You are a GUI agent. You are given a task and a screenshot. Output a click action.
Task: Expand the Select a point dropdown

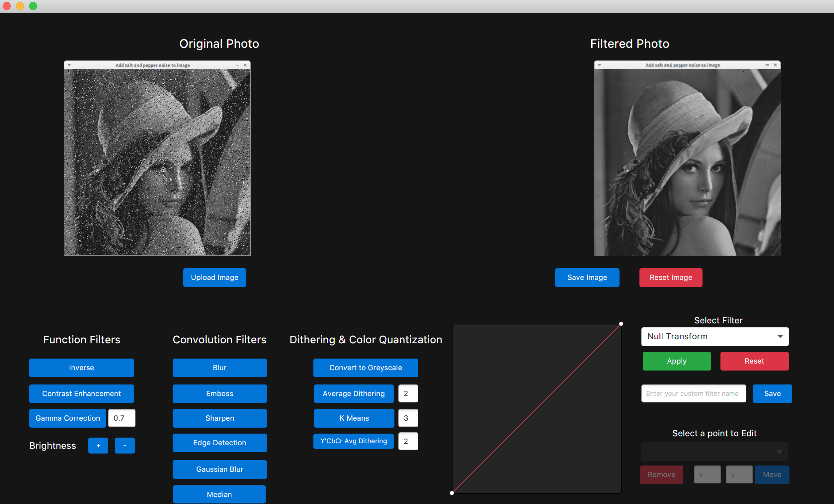[x=714, y=452]
